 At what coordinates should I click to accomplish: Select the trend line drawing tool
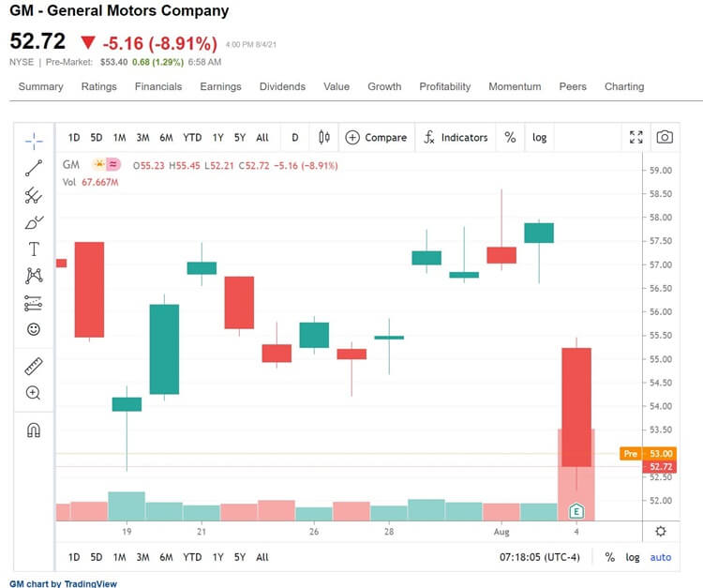(34, 168)
